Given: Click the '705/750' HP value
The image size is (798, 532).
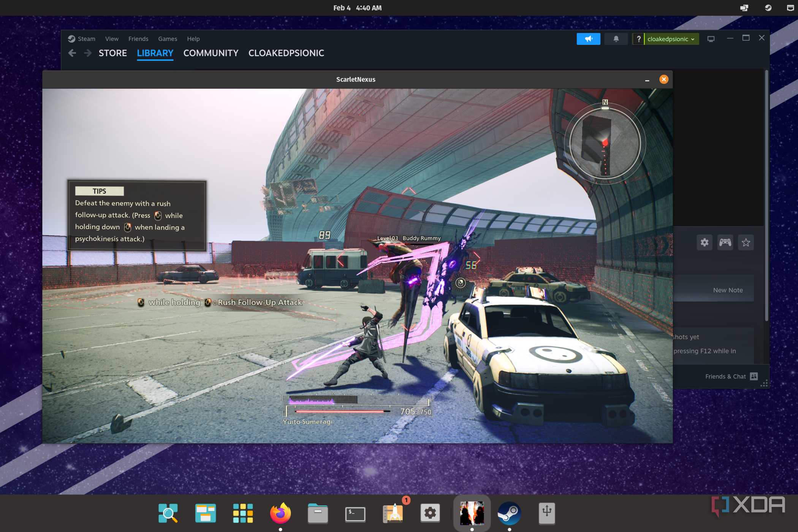Looking at the screenshot, I should point(416,412).
